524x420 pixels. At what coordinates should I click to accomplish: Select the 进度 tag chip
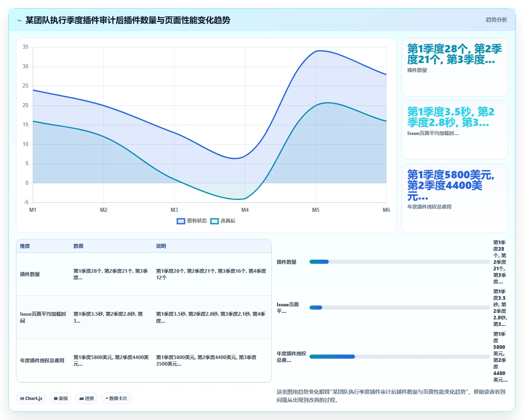click(x=86, y=398)
